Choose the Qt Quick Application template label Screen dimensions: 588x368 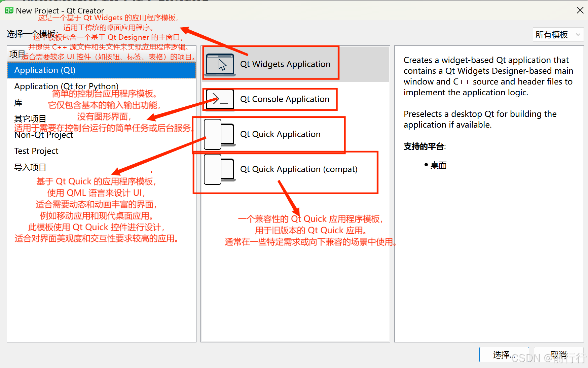(280, 134)
